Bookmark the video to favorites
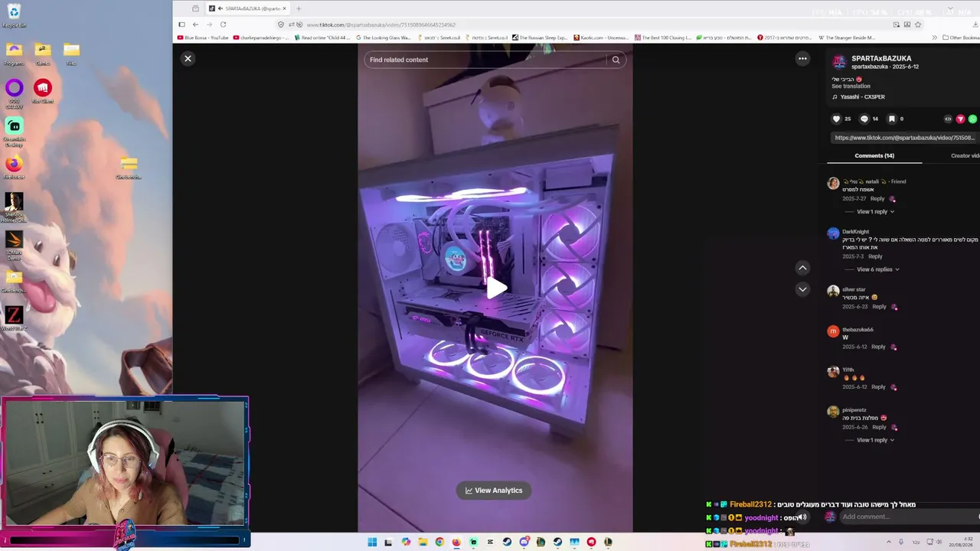Viewport: 980px width, 551px height. point(892,119)
